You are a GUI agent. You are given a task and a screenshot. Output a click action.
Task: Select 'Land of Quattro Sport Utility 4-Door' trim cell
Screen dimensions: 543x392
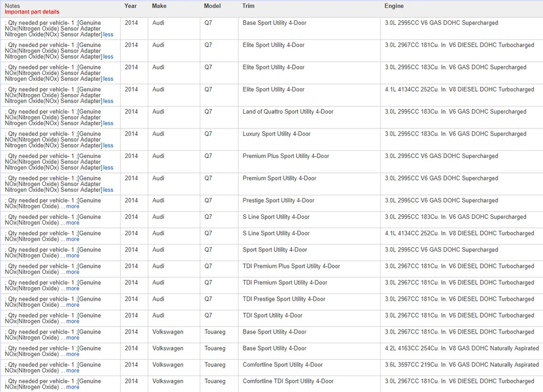pos(288,112)
